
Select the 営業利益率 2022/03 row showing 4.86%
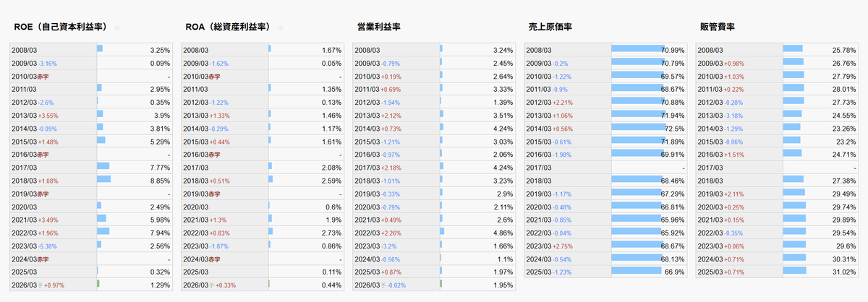click(434, 232)
